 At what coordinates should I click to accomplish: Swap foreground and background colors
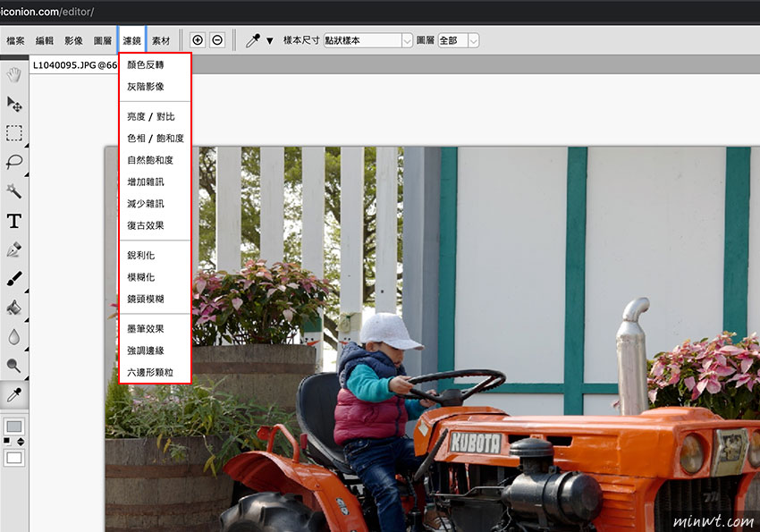pyautogui.click(x=21, y=442)
